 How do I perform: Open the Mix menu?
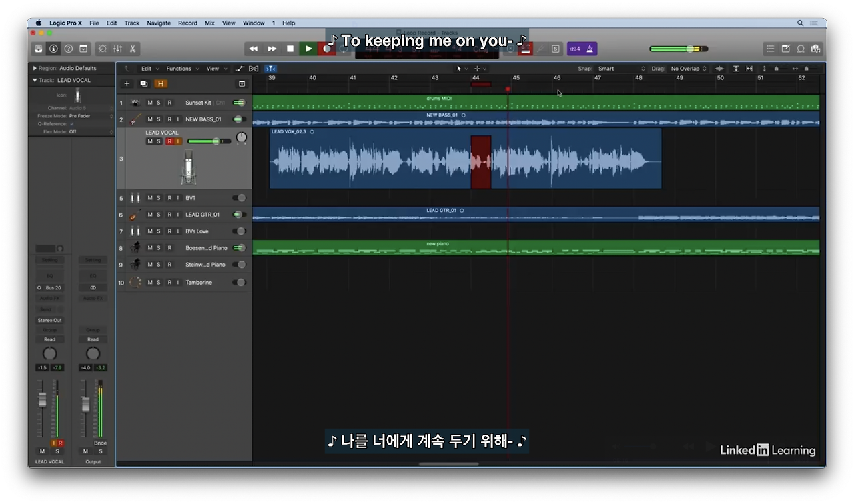click(x=209, y=23)
